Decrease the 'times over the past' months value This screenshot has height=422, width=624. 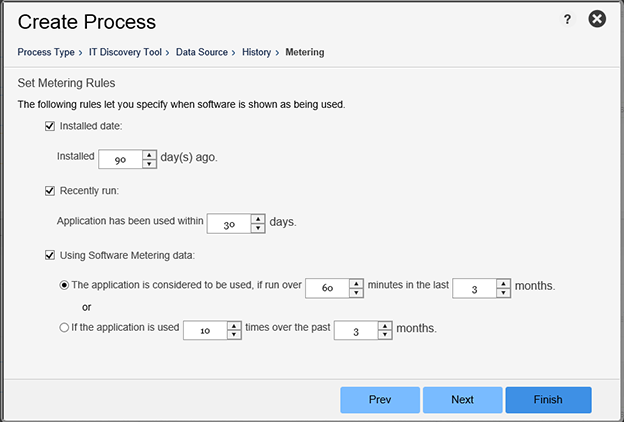[x=384, y=333]
